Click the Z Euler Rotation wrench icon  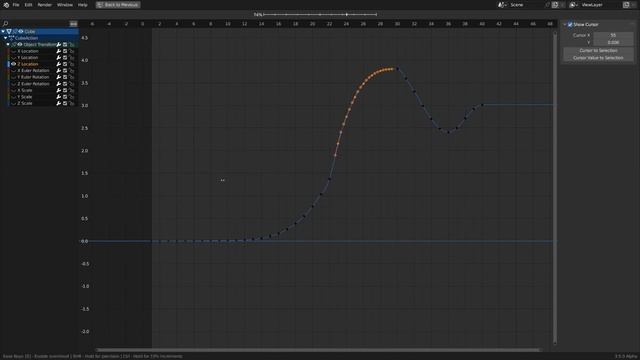tap(58, 84)
